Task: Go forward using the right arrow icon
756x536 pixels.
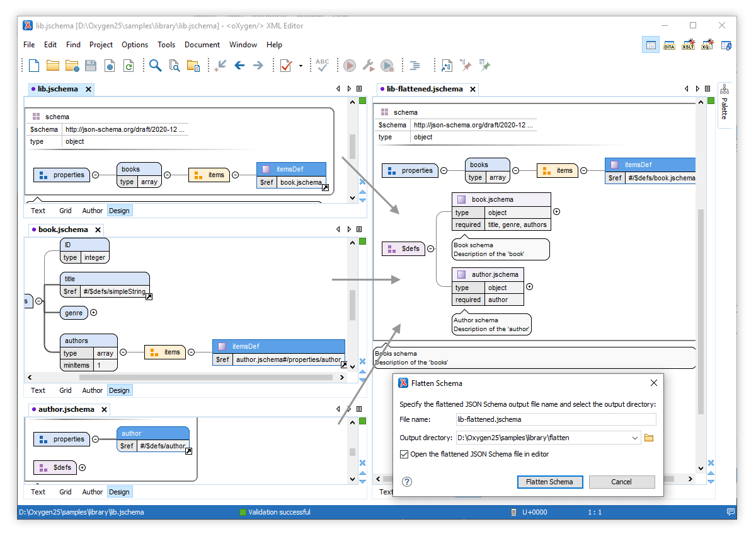Action: [x=258, y=66]
